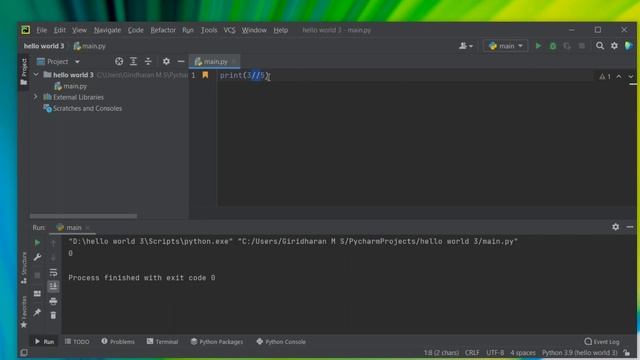640x360 pixels.
Task: Open IDE settings gear in top toolbar
Action: 614,46
